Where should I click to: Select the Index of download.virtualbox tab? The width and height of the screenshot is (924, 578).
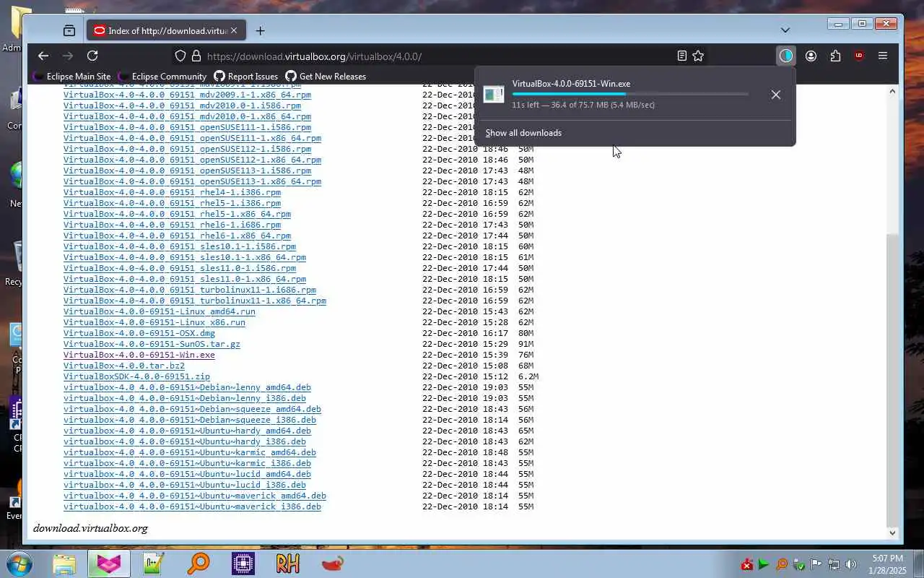pyautogui.click(x=166, y=30)
